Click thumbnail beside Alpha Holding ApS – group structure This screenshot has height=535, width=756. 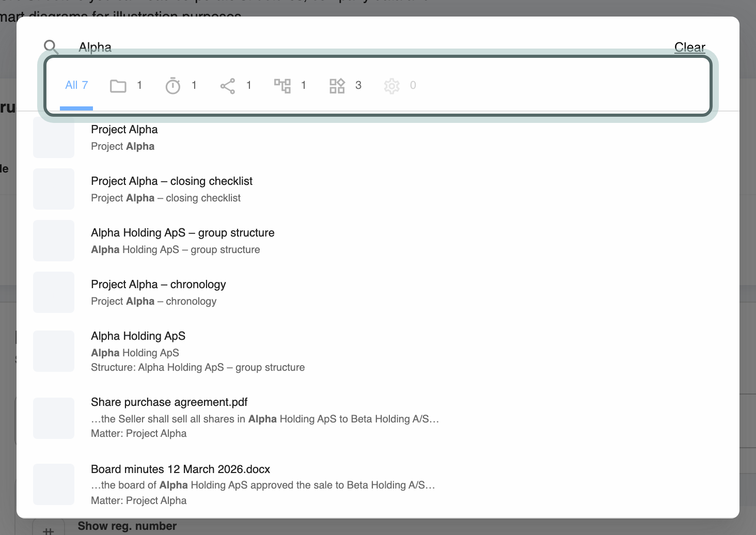click(x=54, y=241)
